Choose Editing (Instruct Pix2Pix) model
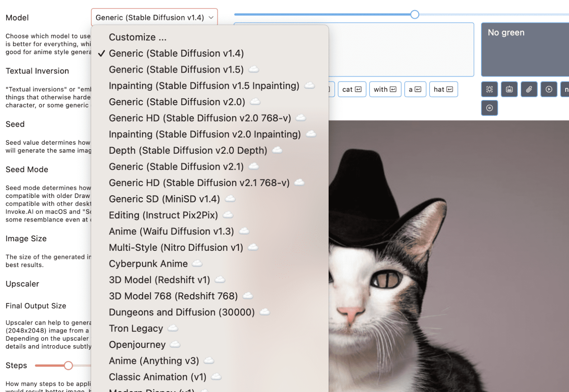569x392 pixels. pos(163,215)
